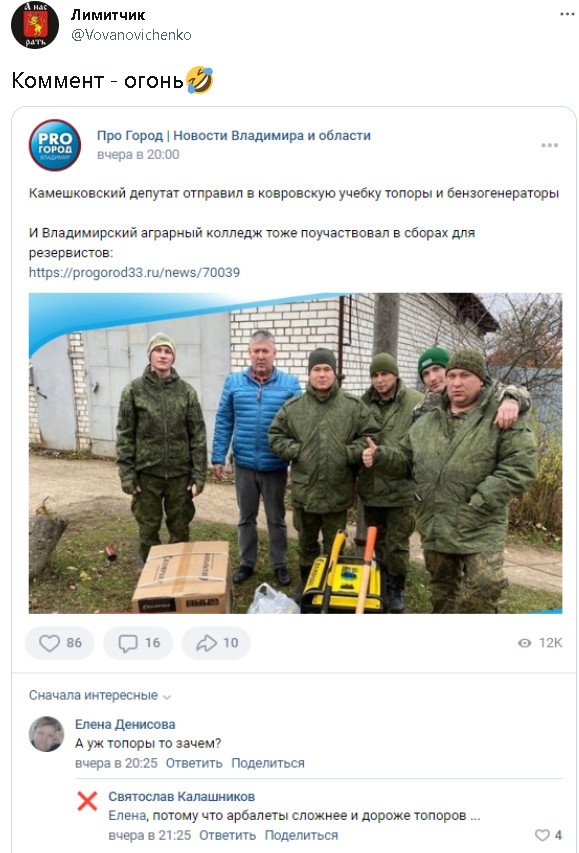Open VK post three-dot options menu

pyautogui.click(x=550, y=145)
